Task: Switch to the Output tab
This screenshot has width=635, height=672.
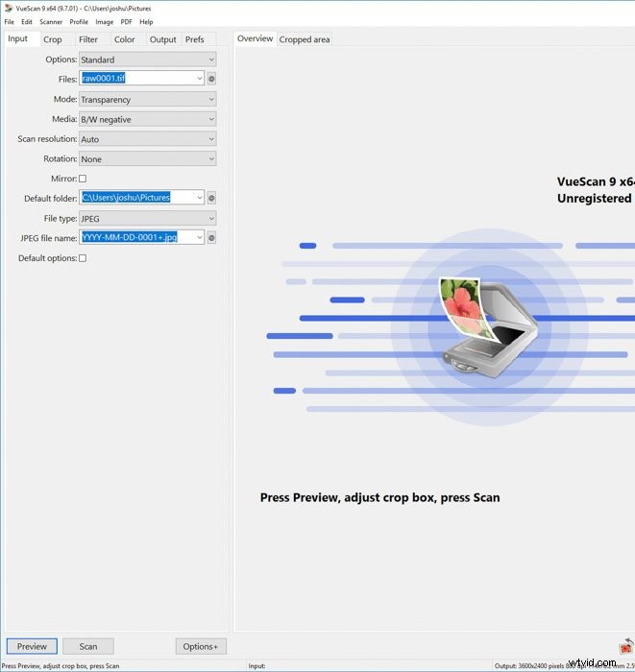Action: coord(163,39)
